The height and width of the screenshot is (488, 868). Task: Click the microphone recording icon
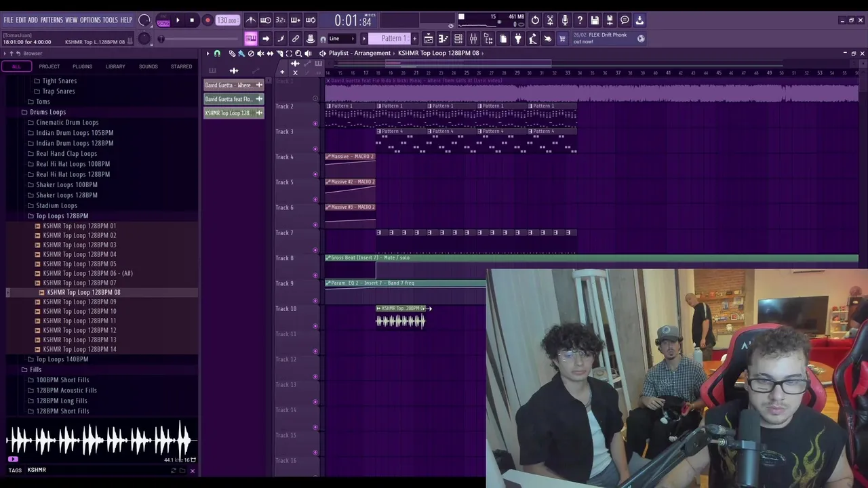pos(565,20)
